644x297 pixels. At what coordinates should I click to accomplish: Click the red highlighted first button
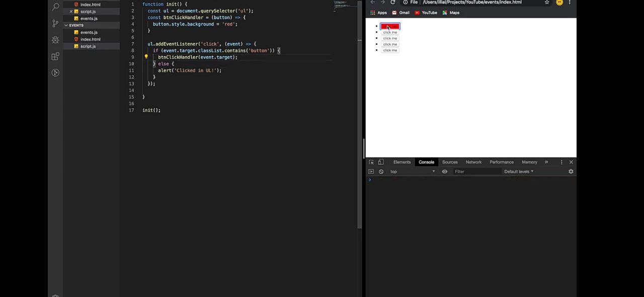point(390,26)
